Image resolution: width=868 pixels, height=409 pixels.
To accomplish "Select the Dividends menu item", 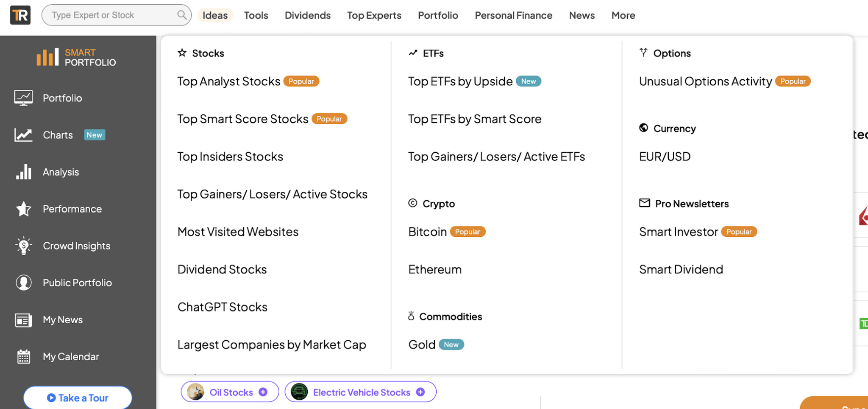I will tap(307, 15).
